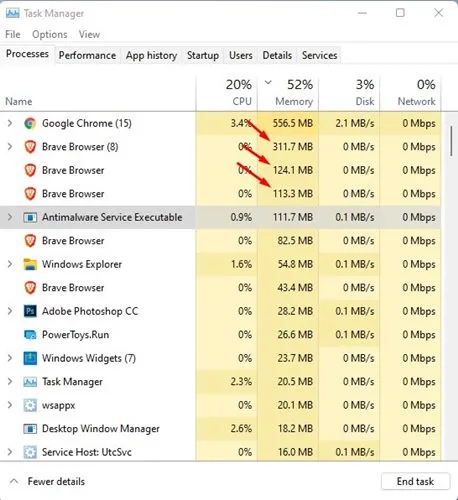Screen dimensions: 458x500
Task: Select the Task Manager process row
Action: 220,382
